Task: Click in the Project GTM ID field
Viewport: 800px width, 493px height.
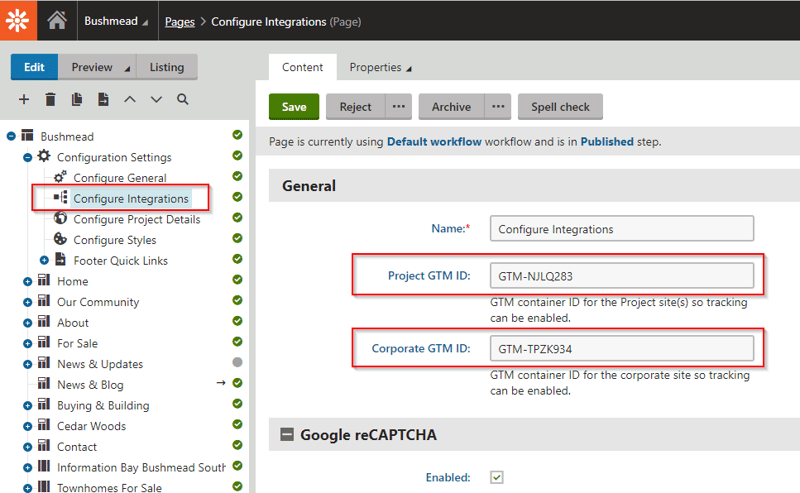Action: pos(621,276)
